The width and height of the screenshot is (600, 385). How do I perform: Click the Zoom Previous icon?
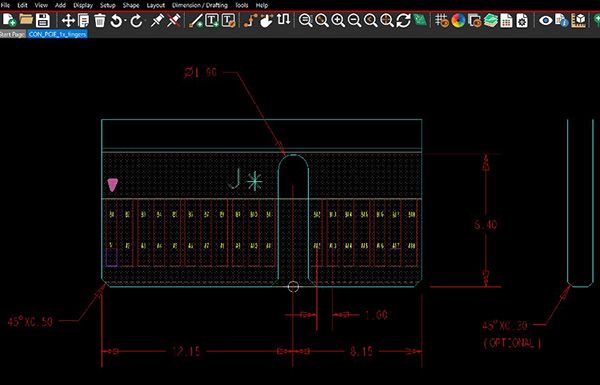click(370, 20)
